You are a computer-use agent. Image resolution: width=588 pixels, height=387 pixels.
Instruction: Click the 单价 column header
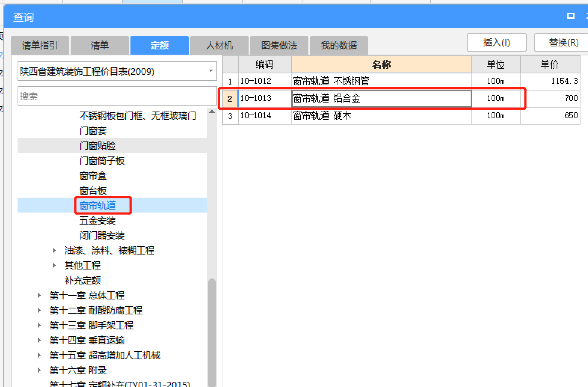tap(550, 64)
